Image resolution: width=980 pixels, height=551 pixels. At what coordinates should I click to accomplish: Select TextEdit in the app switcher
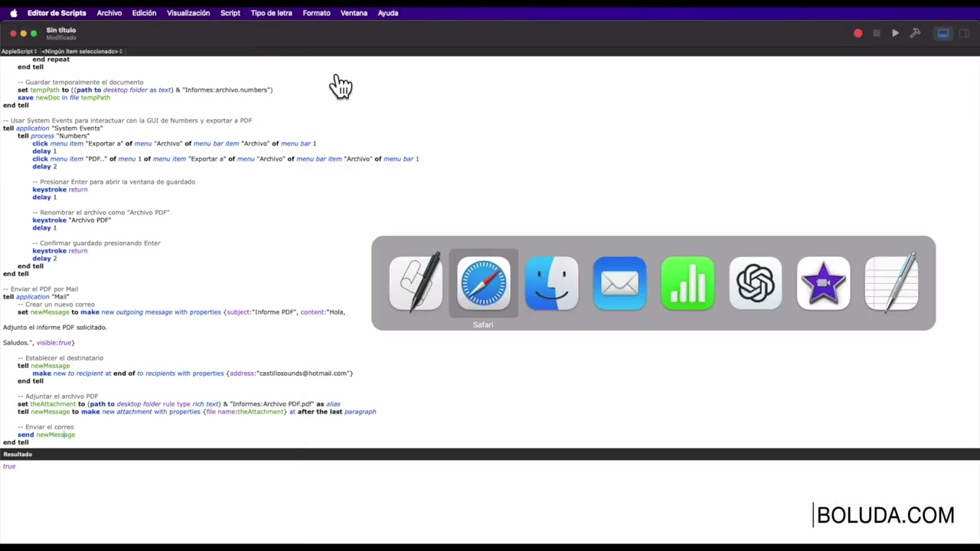pos(891,283)
